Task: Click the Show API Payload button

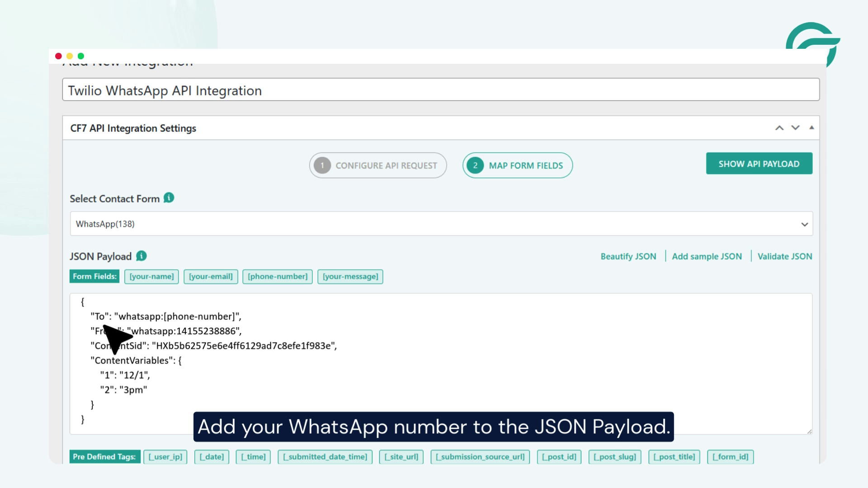Action: tap(759, 164)
